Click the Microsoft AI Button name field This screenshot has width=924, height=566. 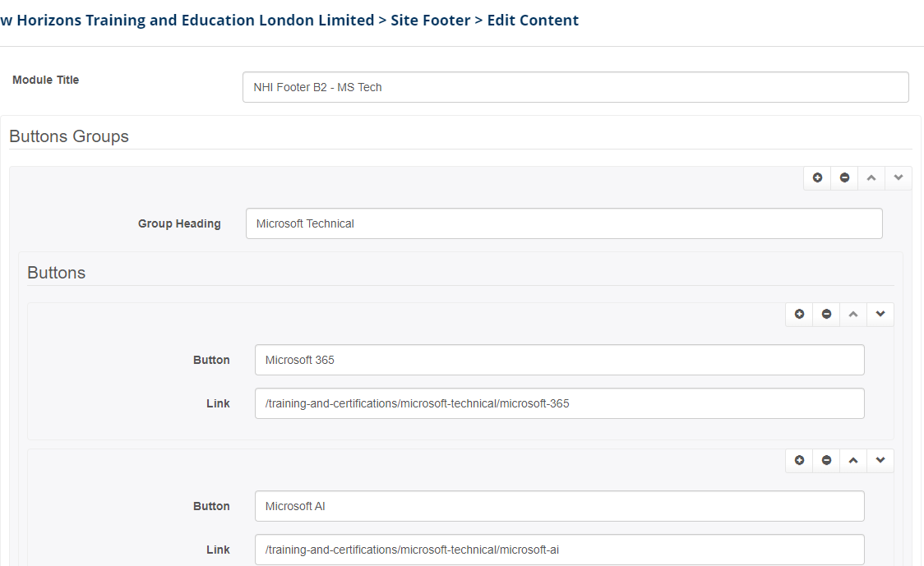coord(559,506)
